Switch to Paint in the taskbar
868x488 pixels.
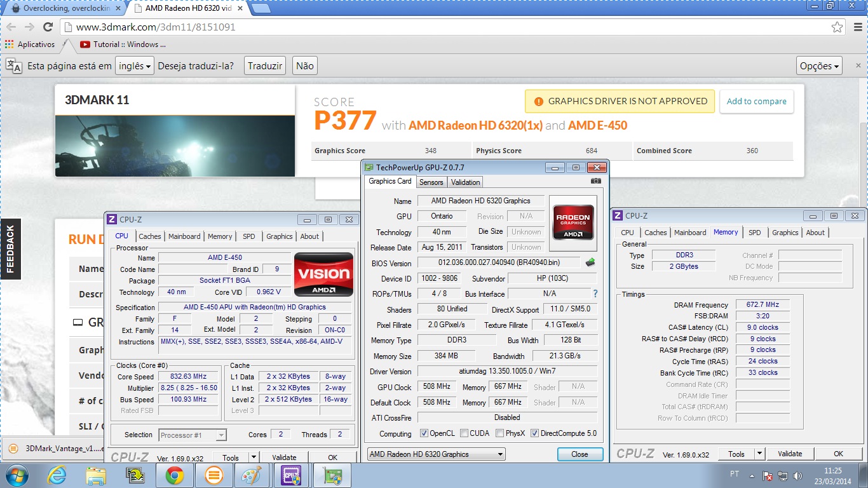pos(253,475)
